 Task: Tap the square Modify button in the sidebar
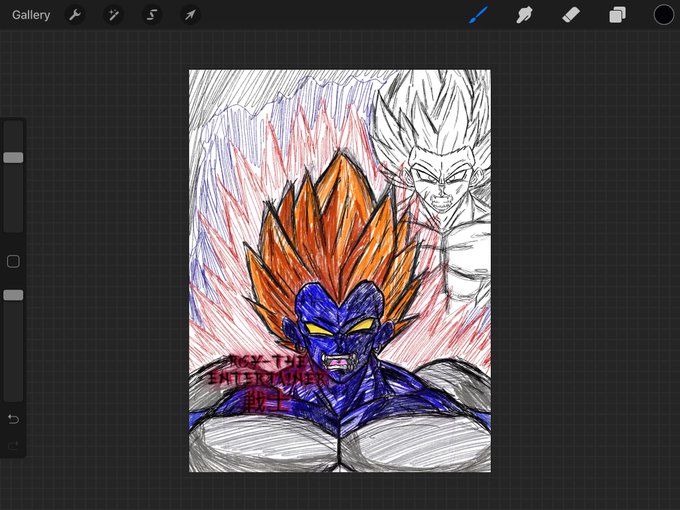tap(13, 262)
